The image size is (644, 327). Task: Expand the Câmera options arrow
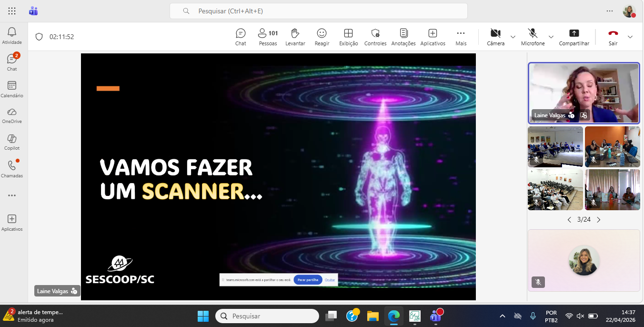(513, 37)
